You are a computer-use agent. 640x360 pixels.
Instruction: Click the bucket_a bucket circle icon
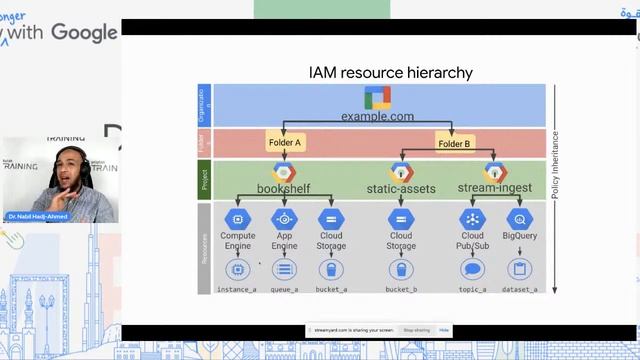pos(331,269)
